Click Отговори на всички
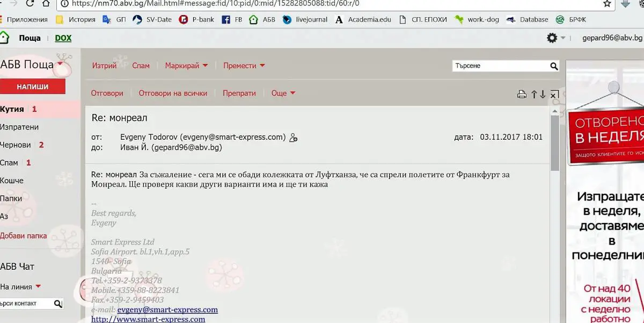Image resolution: width=644 pixels, height=323 pixels. click(x=173, y=93)
